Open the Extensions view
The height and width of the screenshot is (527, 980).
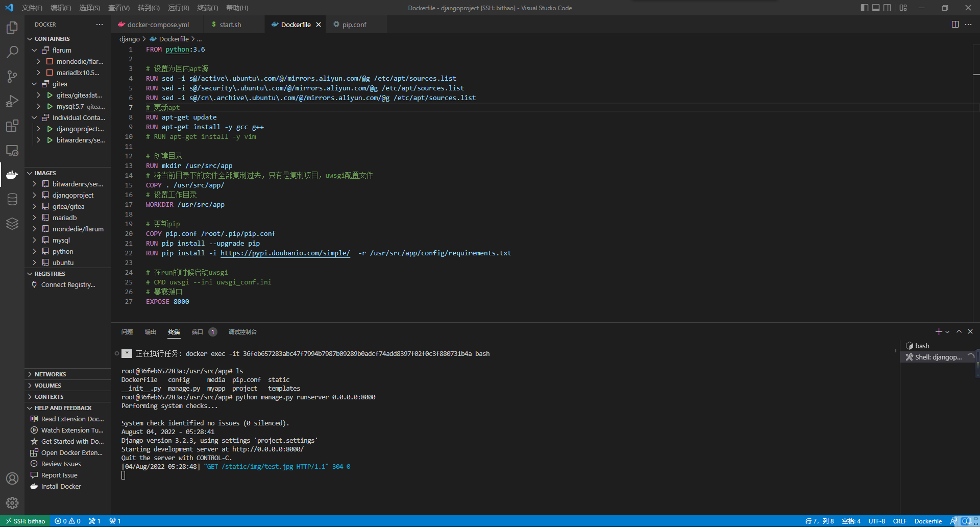12,126
